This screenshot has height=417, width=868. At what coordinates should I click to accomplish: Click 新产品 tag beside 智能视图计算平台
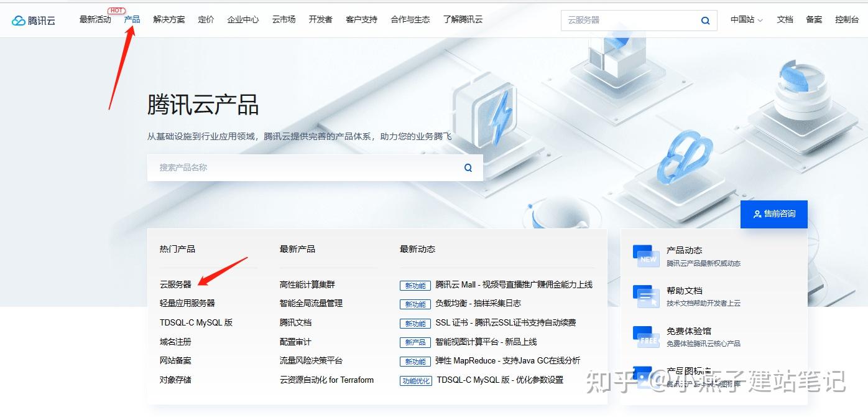point(415,342)
